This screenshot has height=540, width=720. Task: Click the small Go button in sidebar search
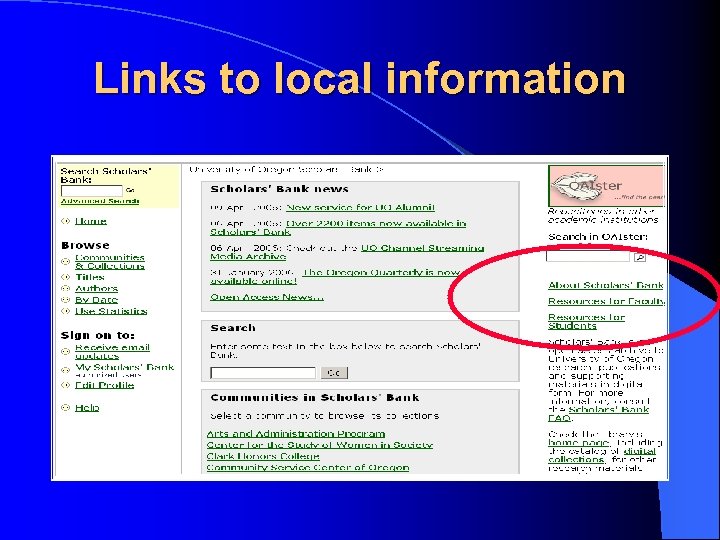(130, 190)
